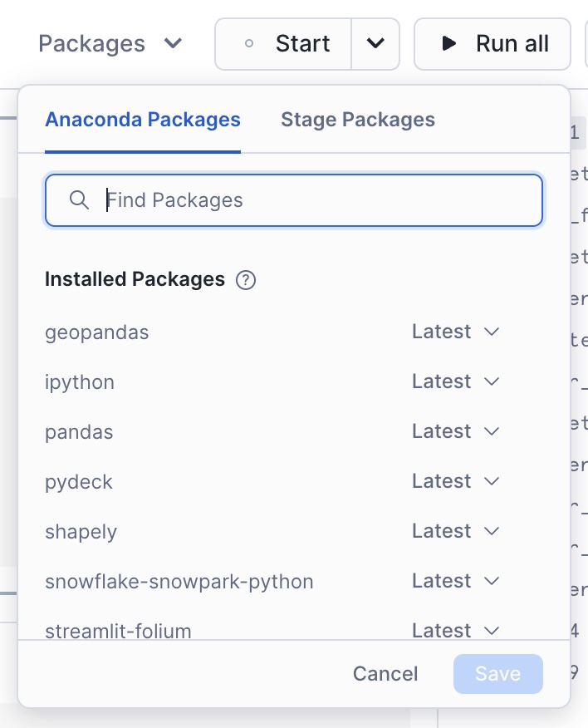Open snowflake-snowpark-python version dropdown
The width and height of the screenshot is (588, 728).
tap(455, 582)
